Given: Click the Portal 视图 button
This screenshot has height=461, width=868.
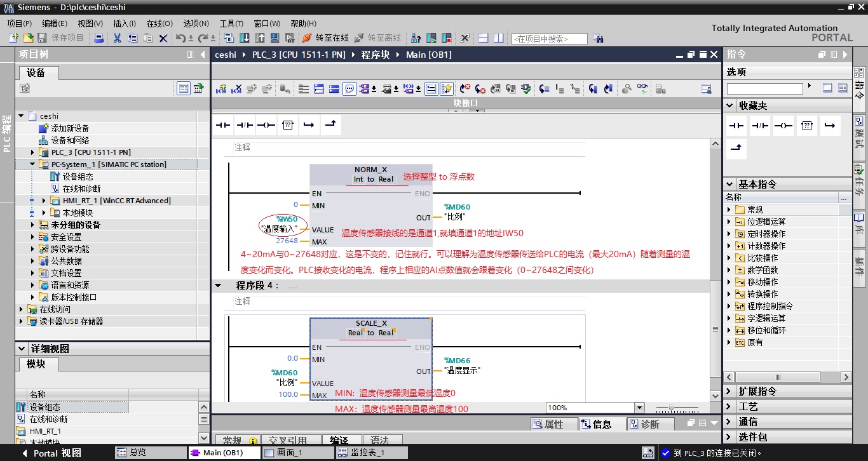Looking at the screenshot, I should tap(51, 453).
